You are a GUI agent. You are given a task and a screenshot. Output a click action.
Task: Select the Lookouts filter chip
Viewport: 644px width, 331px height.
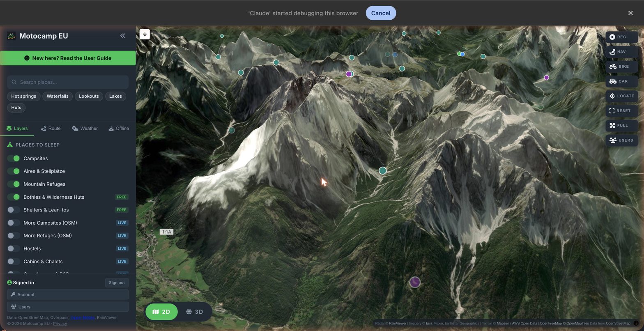click(x=89, y=96)
